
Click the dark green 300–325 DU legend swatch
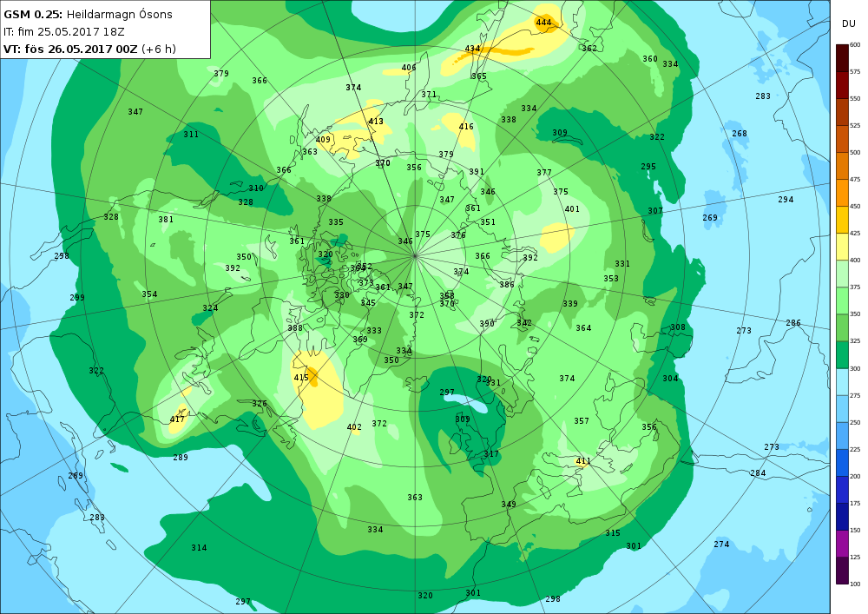point(842,355)
